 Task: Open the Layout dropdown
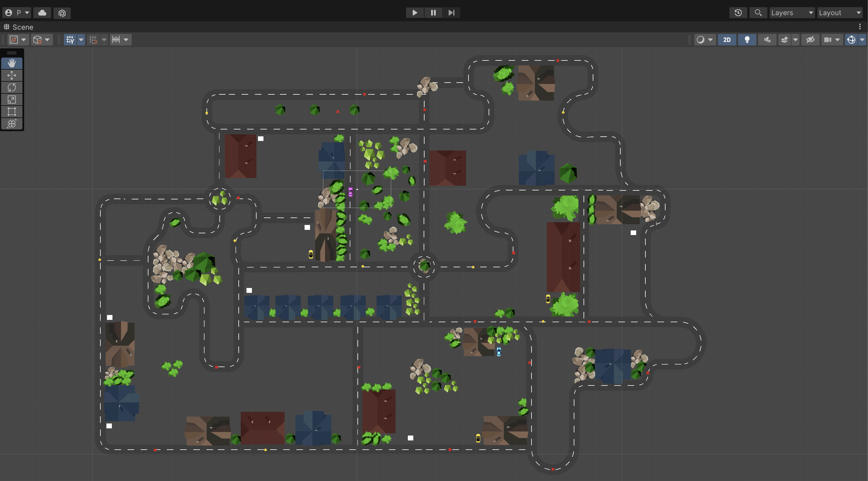point(840,13)
